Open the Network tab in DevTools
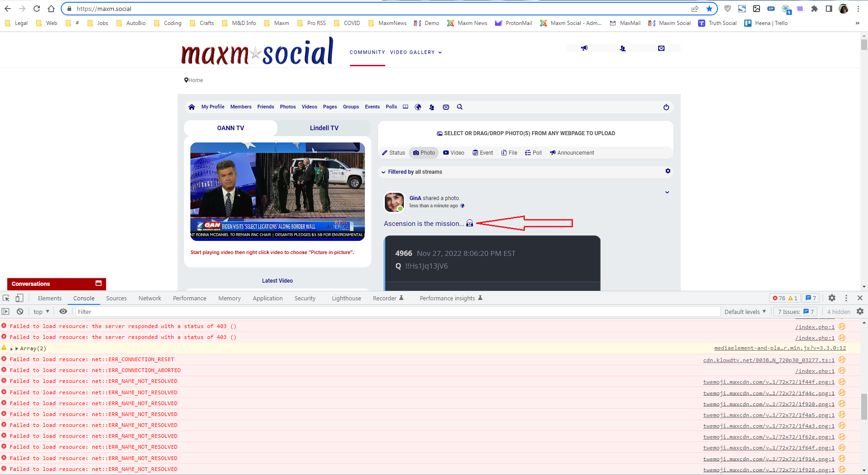This screenshot has width=868, height=475. (x=150, y=298)
